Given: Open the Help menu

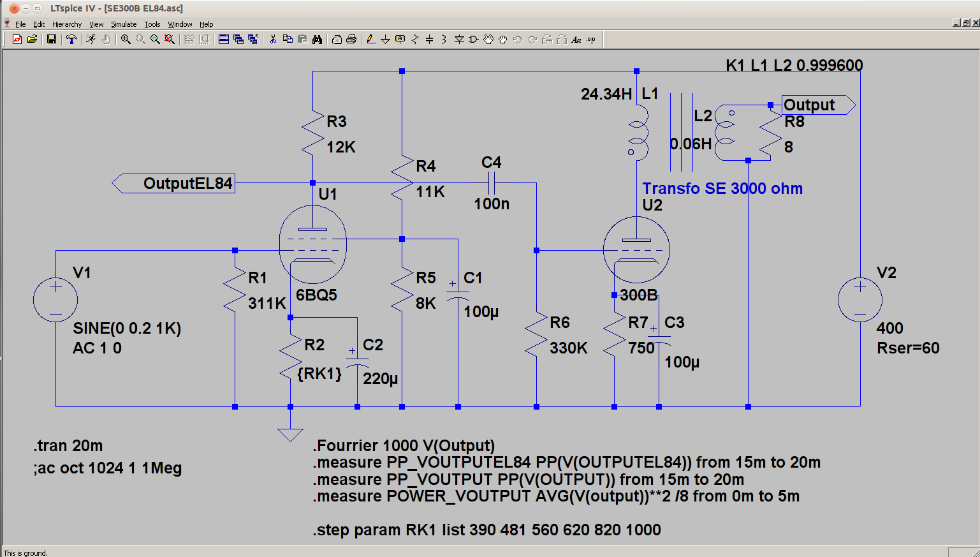Looking at the screenshot, I should (x=206, y=24).
